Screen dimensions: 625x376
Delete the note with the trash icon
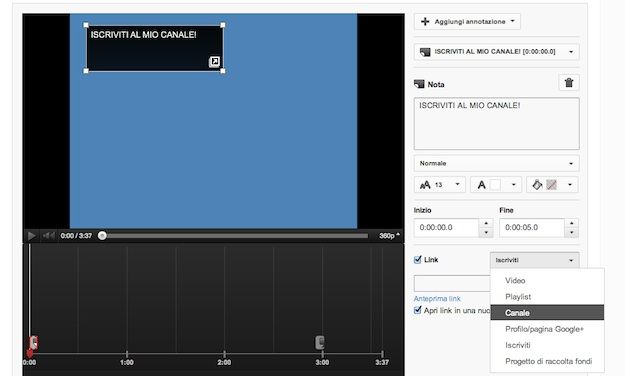569,83
